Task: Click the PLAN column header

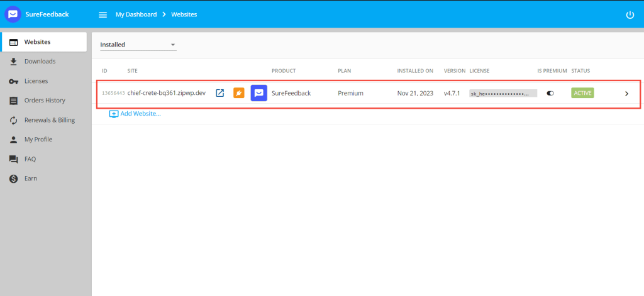Action: tap(344, 71)
